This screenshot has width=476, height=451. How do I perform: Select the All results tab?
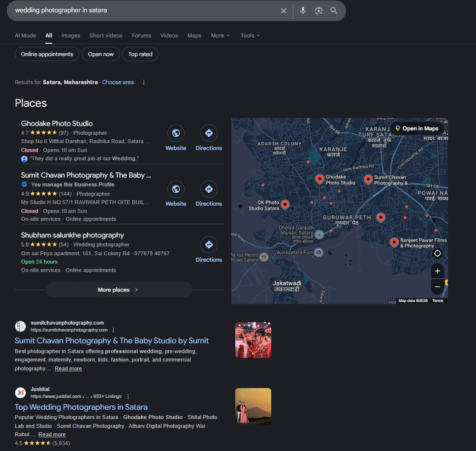pyautogui.click(x=49, y=35)
